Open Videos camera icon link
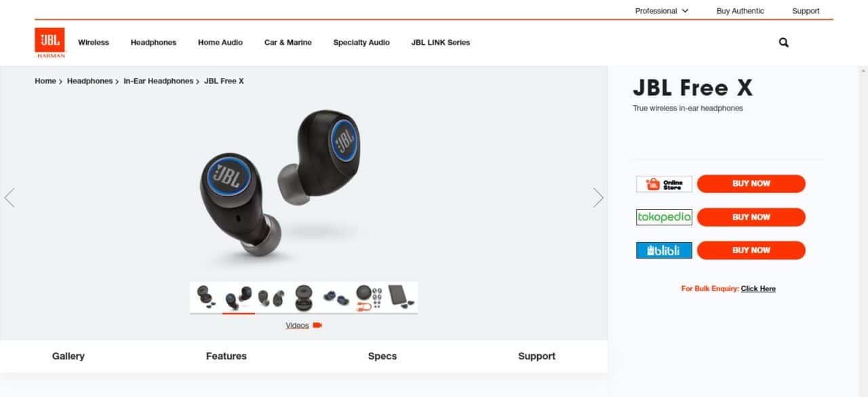This screenshot has height=397, width=868. pyautogui.click(x=304, y=325)
